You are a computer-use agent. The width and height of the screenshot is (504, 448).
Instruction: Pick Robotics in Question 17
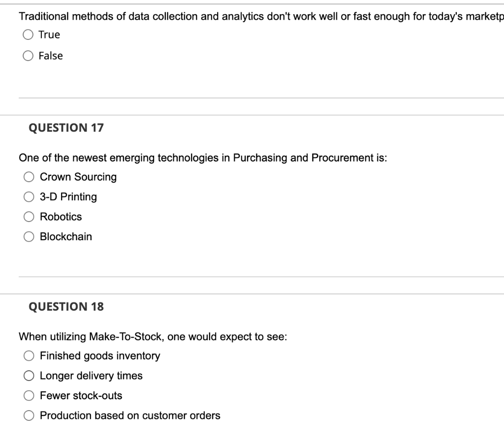tap(29, 217)
